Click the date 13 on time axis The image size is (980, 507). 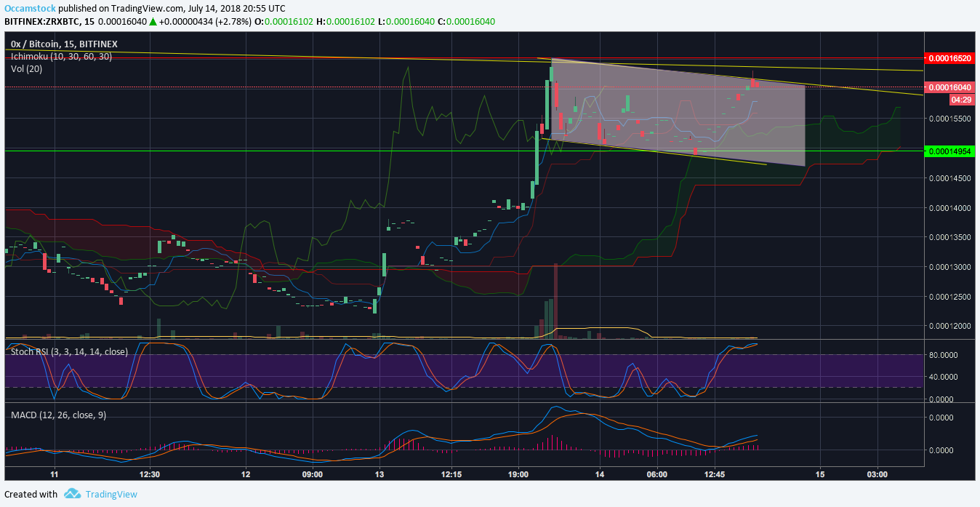(x=379, y=474)
